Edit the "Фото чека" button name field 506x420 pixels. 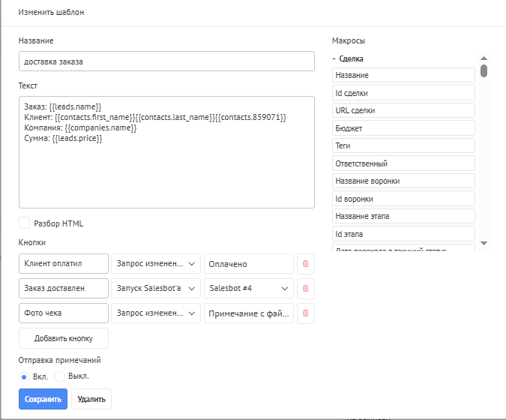tap(64, 313)
